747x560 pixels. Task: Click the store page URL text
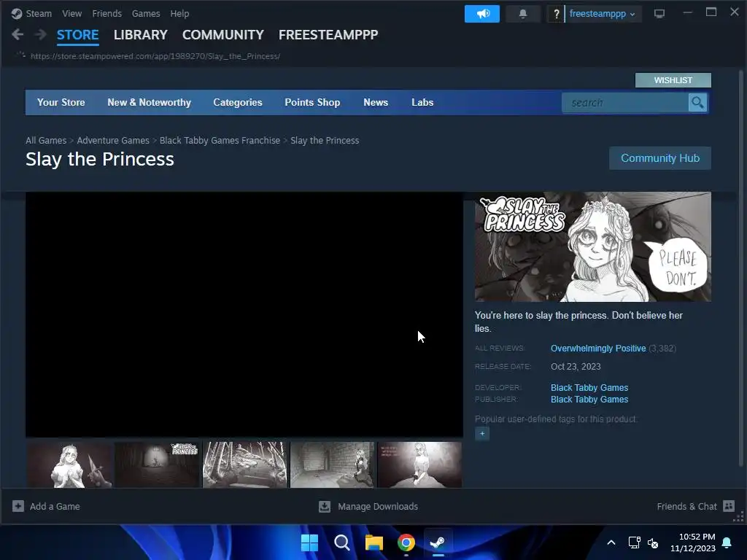[x=155, y=56]
